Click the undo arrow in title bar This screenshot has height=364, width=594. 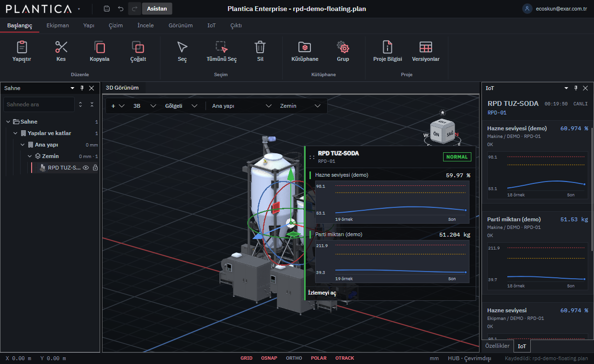121,9
